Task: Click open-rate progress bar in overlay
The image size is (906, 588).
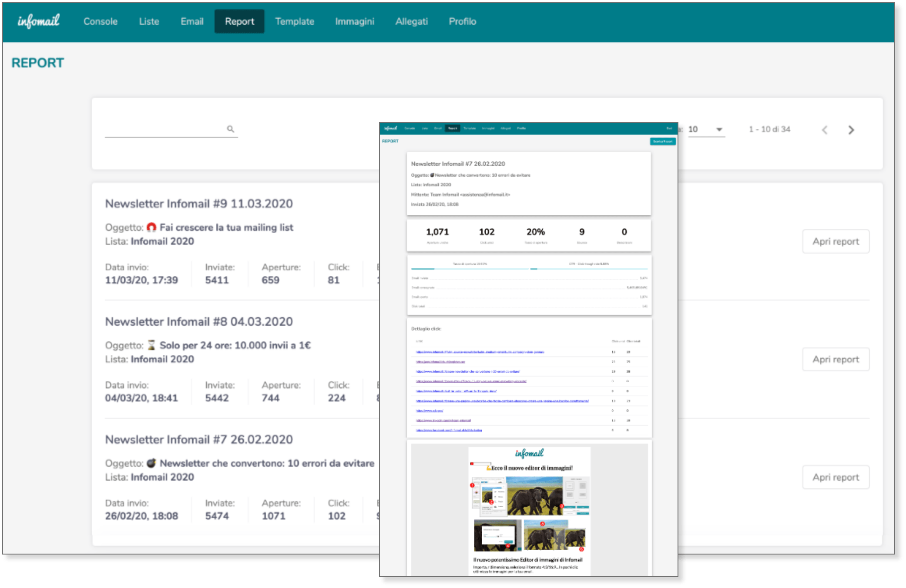Action: pos(470,269)
